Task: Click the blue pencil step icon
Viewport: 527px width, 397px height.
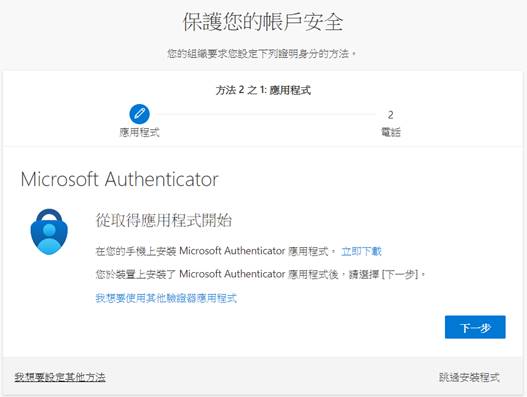Action: tap(139, 114)
